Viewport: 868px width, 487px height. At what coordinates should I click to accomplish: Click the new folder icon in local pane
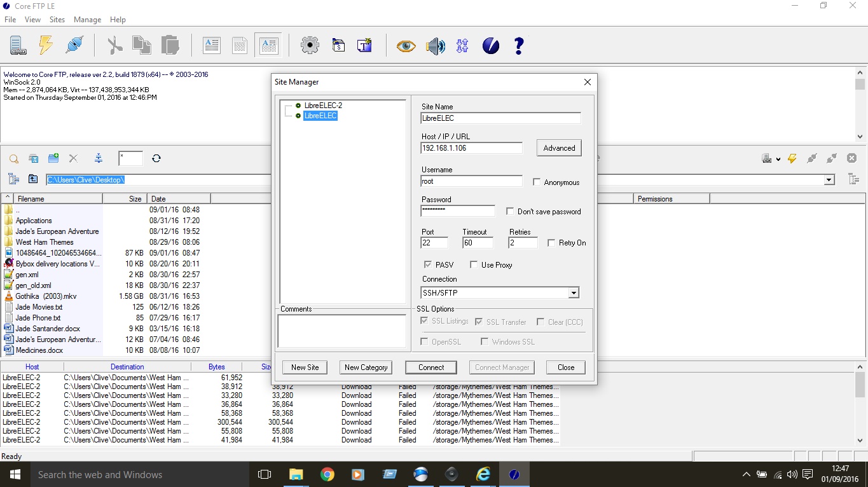(53, 158)
